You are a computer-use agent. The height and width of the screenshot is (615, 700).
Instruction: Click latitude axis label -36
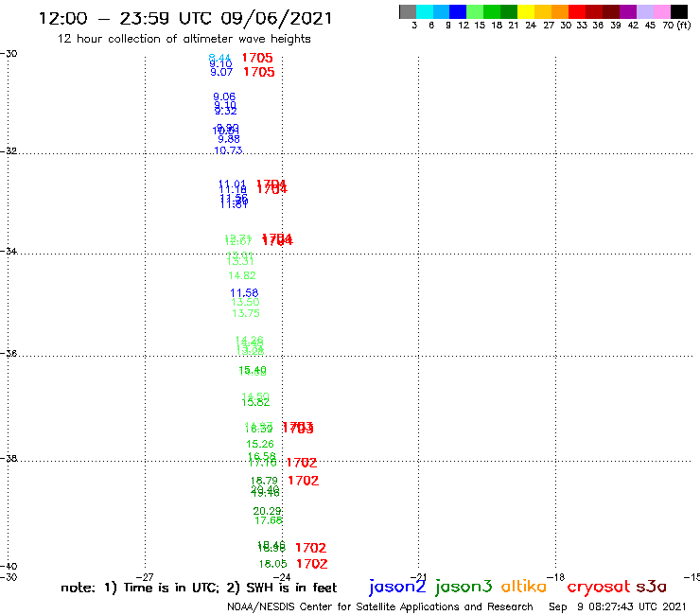pyautogui.click(x=9, y=353)
